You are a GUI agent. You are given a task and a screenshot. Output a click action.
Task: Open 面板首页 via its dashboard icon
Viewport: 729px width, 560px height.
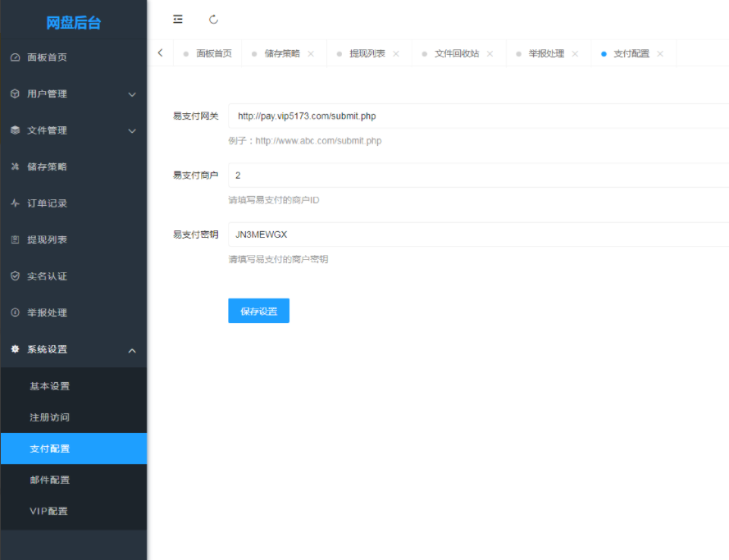point(14,57)
